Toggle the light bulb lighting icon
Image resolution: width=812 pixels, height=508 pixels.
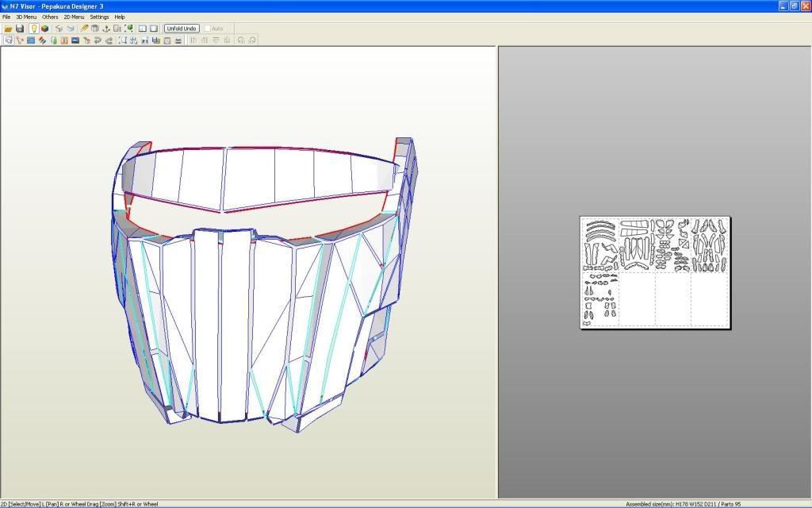pos(33,29)
